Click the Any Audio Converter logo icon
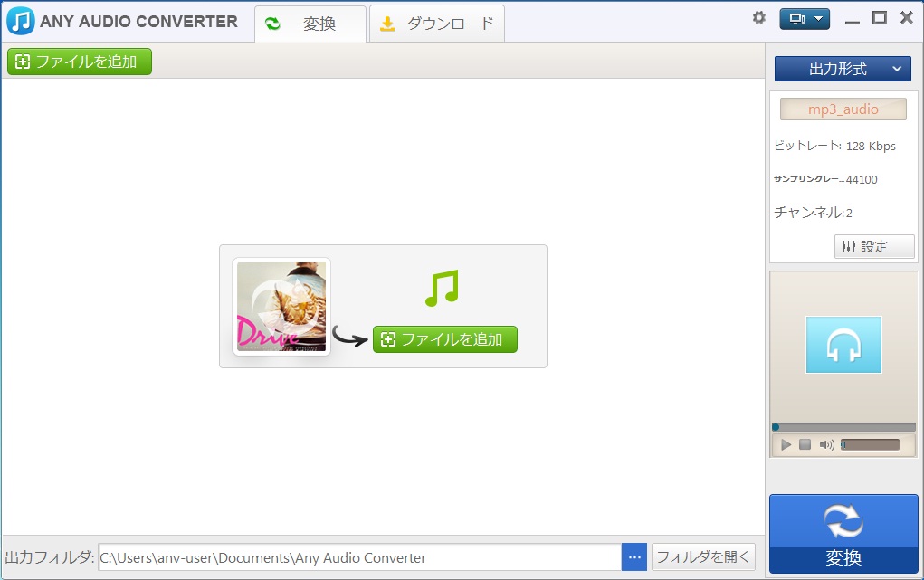 click(x=20, y=21)
